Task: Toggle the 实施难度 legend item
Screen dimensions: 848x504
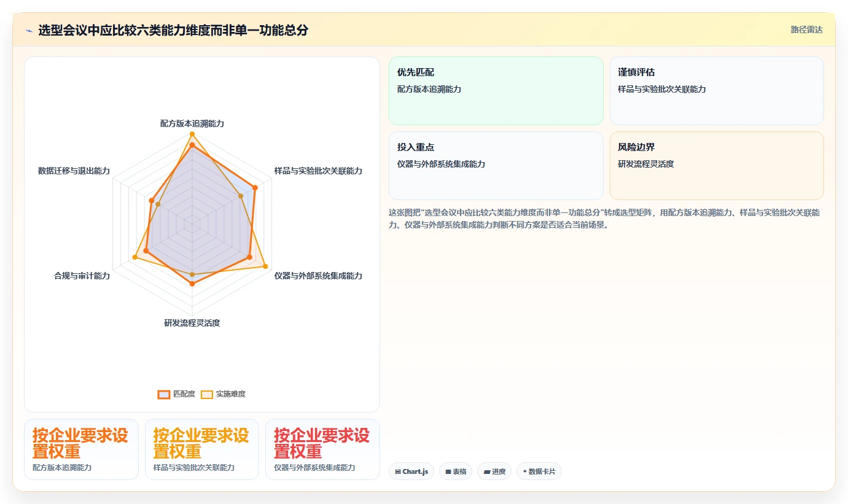Action: (223, 394)
